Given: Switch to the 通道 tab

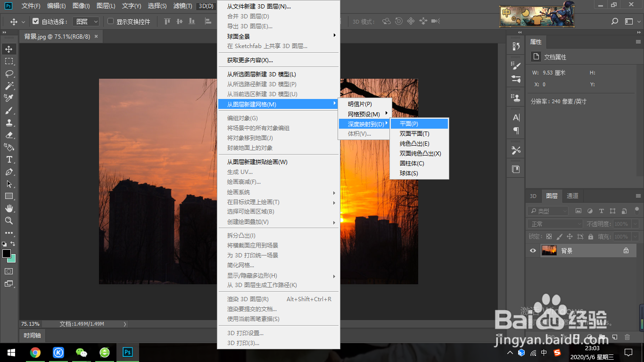Looking at the screenshot, I should [572, 196].
